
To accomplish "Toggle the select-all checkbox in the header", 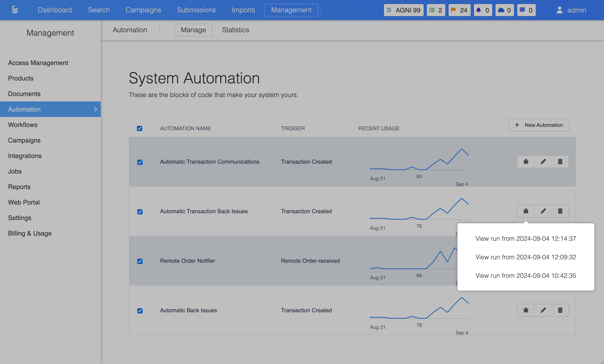I will [x=140, y=128].
